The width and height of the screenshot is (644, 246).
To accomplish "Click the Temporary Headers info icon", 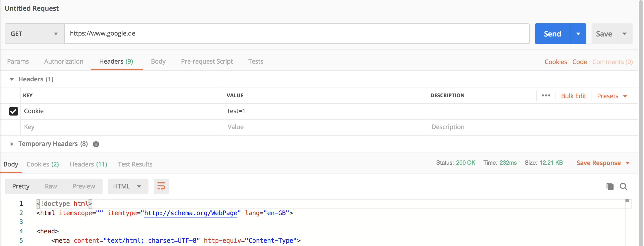I will pos(96,144).
